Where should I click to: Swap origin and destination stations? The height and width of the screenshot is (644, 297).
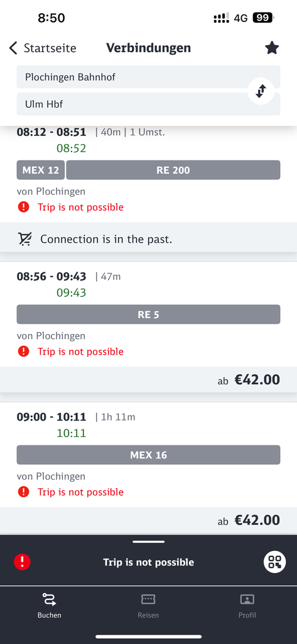[x=261, y=91]
